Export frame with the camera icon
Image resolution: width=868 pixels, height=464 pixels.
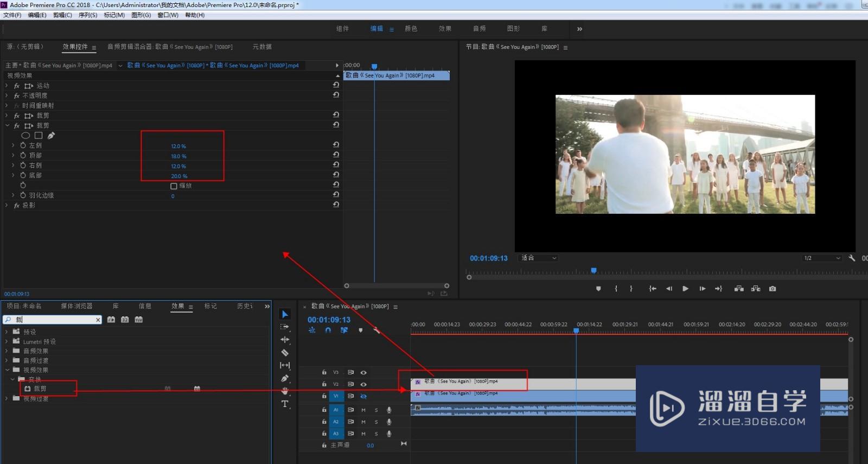[x=773, y=289]
